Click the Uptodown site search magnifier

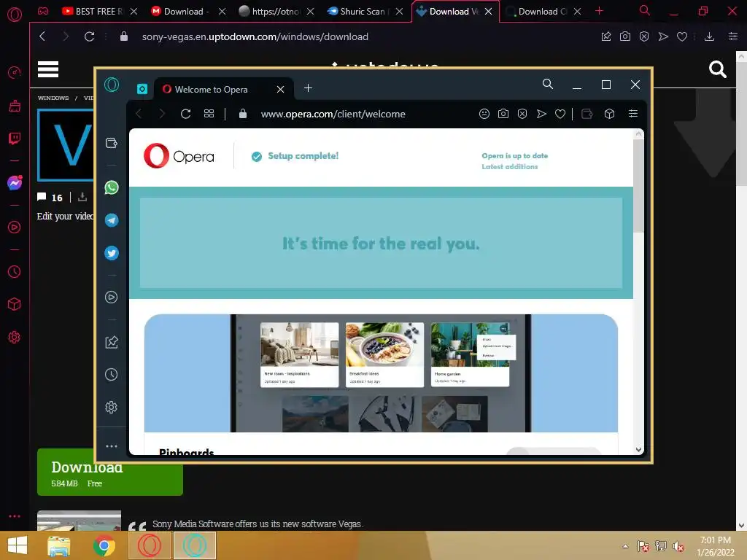[x=717, y=69]
